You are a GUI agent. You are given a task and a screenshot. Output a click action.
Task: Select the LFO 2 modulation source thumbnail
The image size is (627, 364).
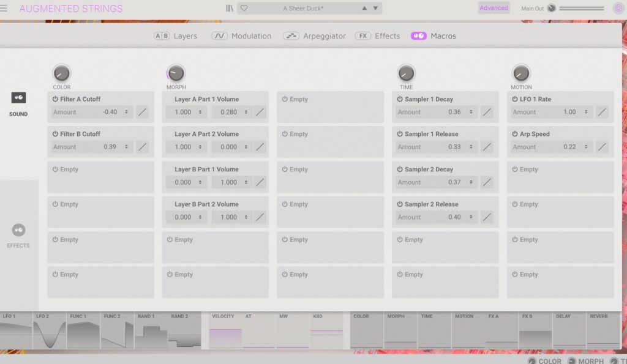pos(50,330)
